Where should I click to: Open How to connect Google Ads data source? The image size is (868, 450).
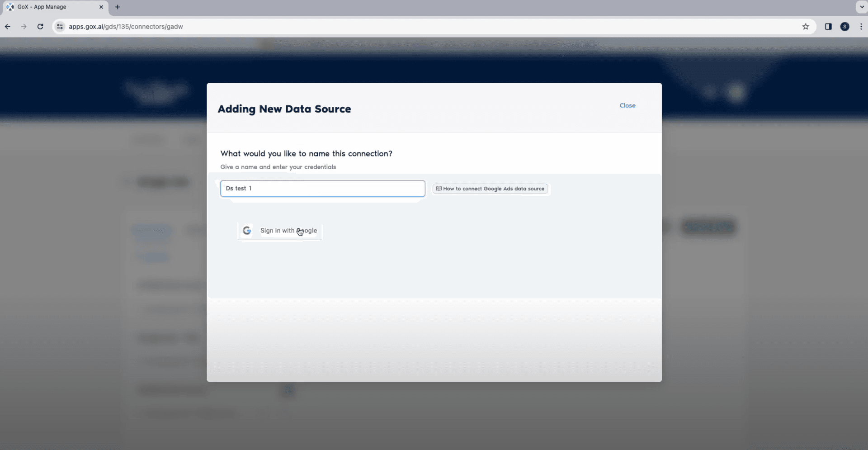493,189
